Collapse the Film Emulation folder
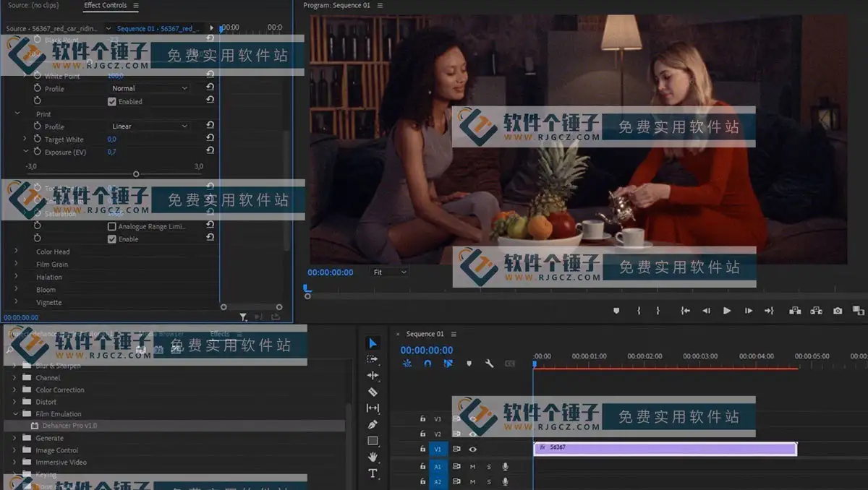The height and width of the screenshot is (490, 868). tap(14, 414)
